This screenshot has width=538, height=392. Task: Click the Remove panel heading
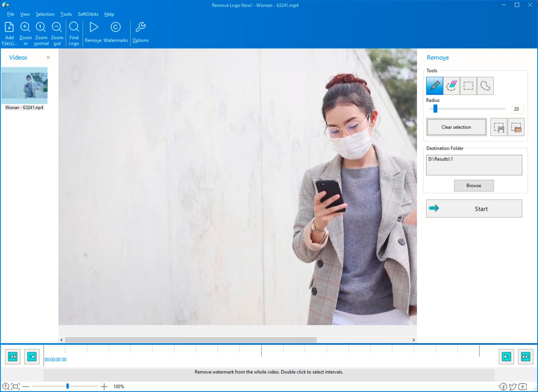(x=438, y=58)
